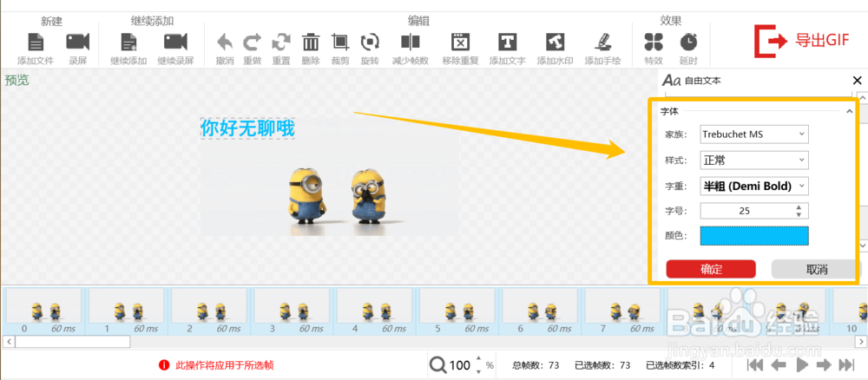Select the 裁剪 crop tool

(x=340, y=43)
